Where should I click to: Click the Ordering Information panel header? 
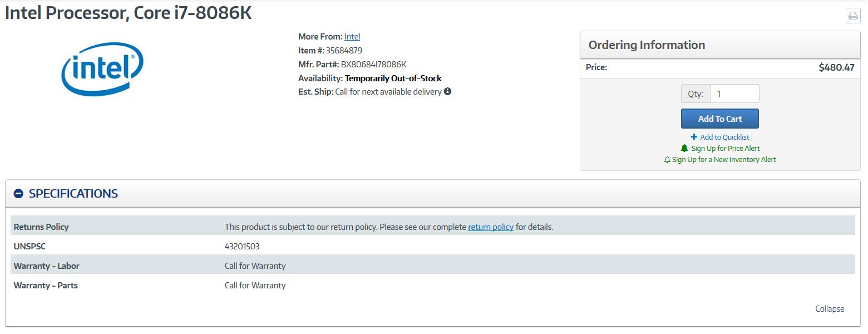tap(720, 45)
